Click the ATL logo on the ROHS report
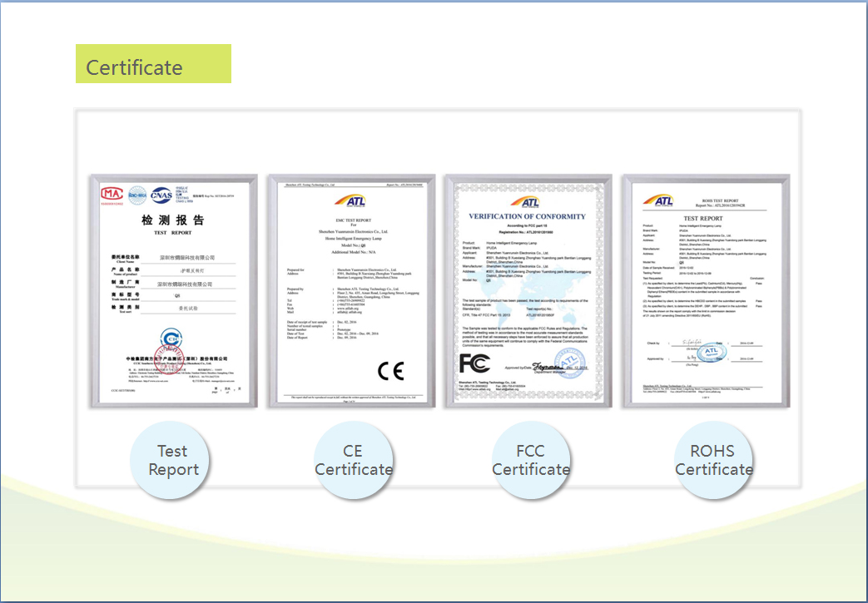 658,200
